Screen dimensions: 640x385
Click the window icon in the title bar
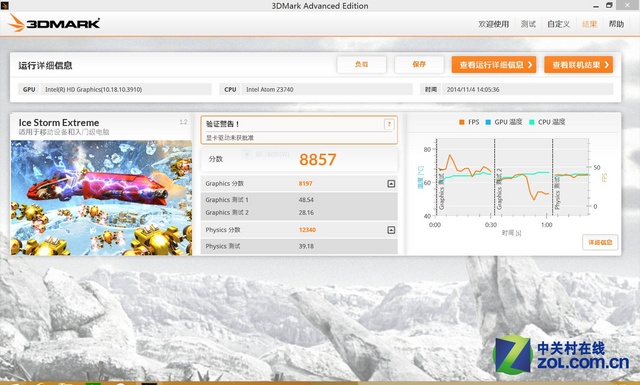[x=4, y=5]
